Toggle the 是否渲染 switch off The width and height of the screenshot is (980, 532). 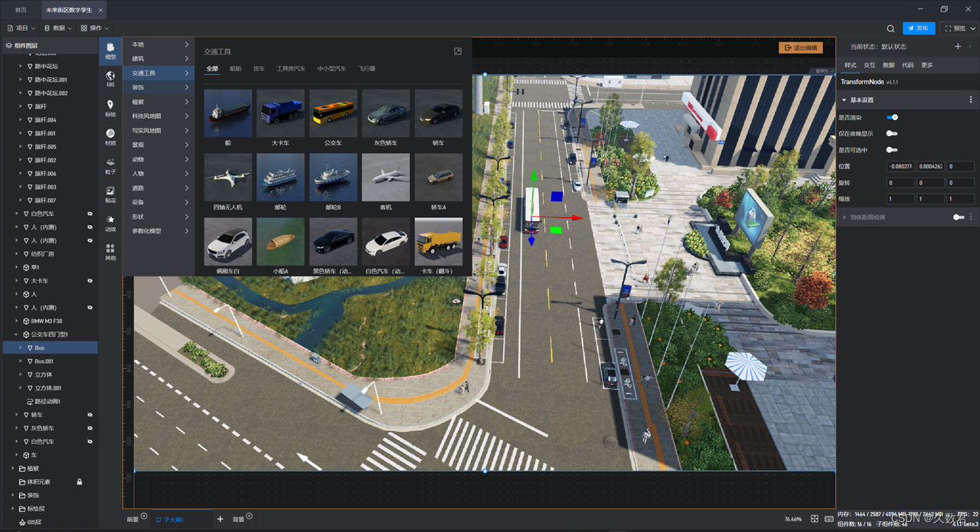click(x=892, y=117)
